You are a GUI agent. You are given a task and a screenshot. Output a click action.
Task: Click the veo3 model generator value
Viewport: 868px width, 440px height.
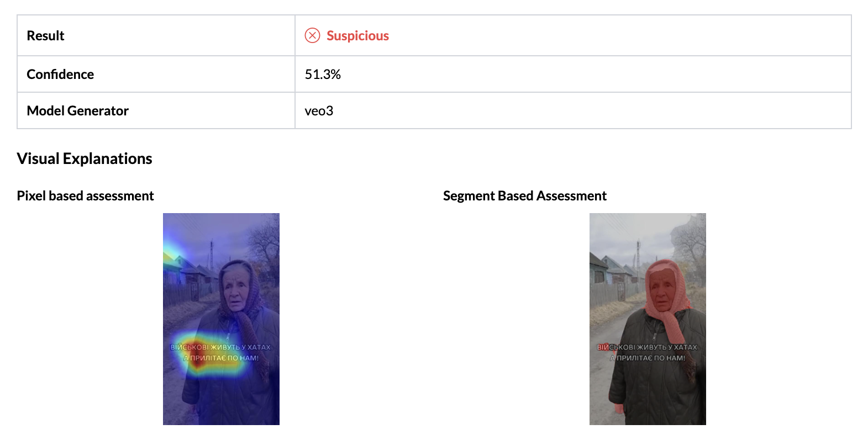[x=319, y=111]
